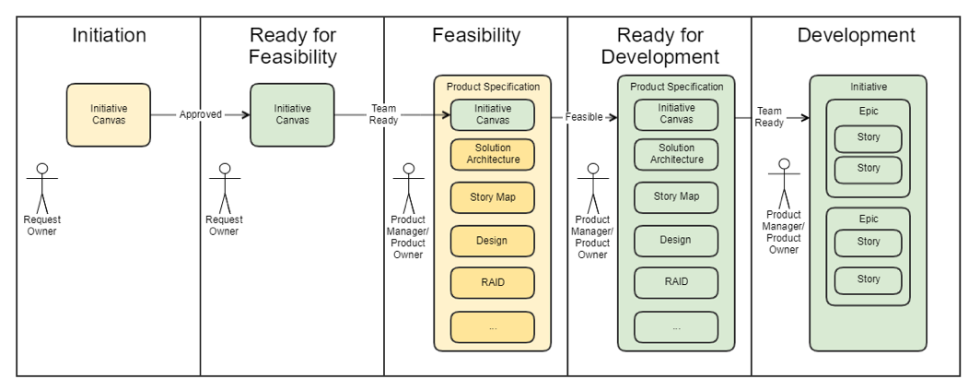Click the Feasible arrow label
The image size is (980, 391).
pos(584,117)
